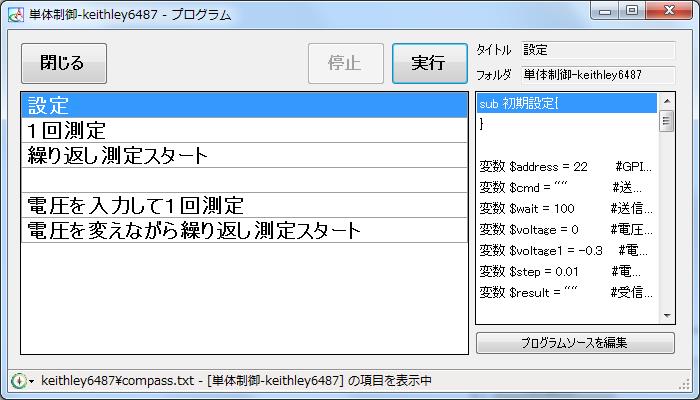Viewport: 700px width, 400px height.
Task: Click the タイトル text field
Action: 597,50
